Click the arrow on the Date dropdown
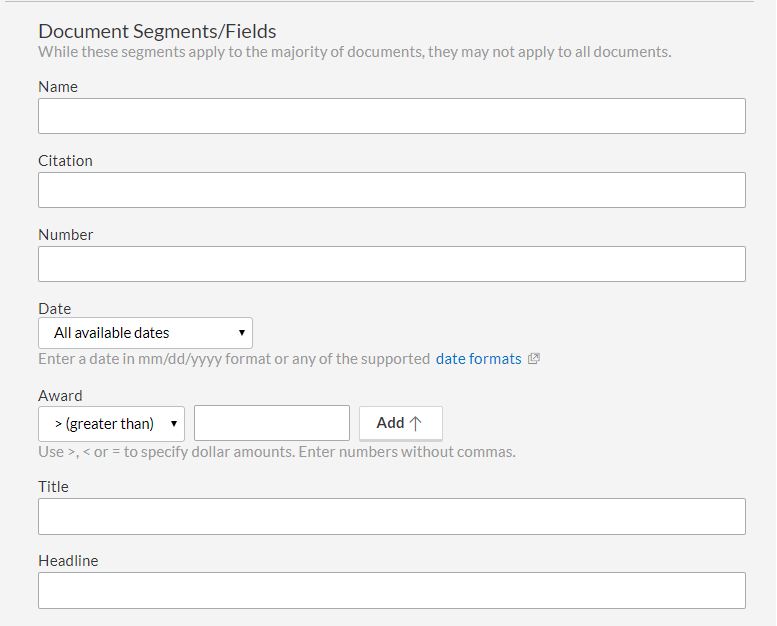 coord(242,333)
